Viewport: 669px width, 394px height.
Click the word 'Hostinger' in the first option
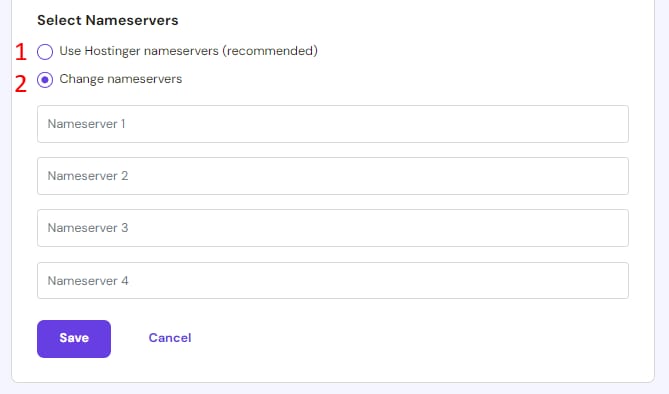tap(109, 51)
